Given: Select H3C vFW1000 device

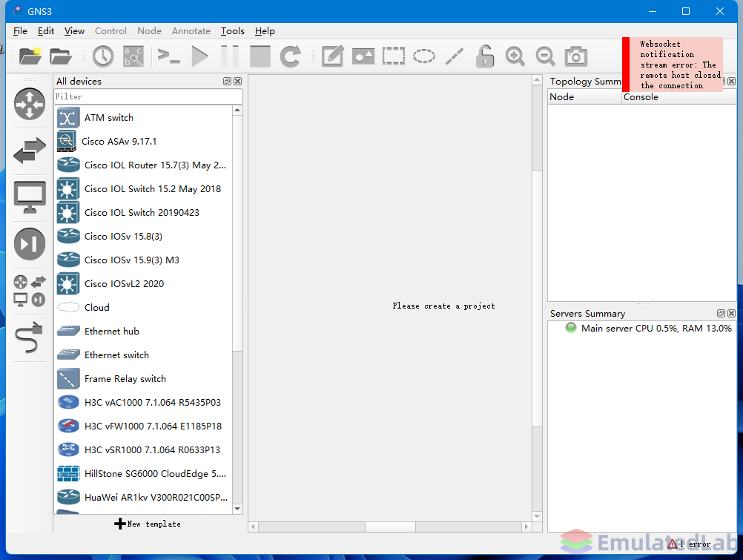Looking at the screenshot, I should pos(144,426).
